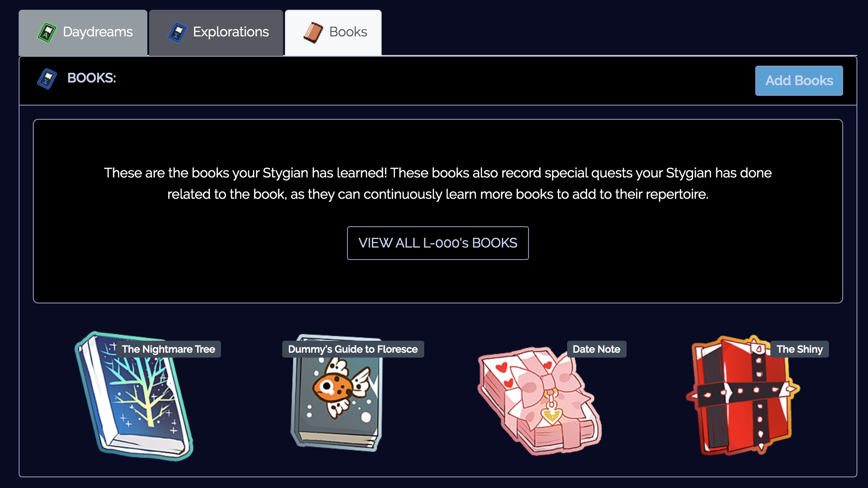Open the Dummy's Guide to Floresce book cover
Viewport: 868px width, 488px height.
click(337, 393)
